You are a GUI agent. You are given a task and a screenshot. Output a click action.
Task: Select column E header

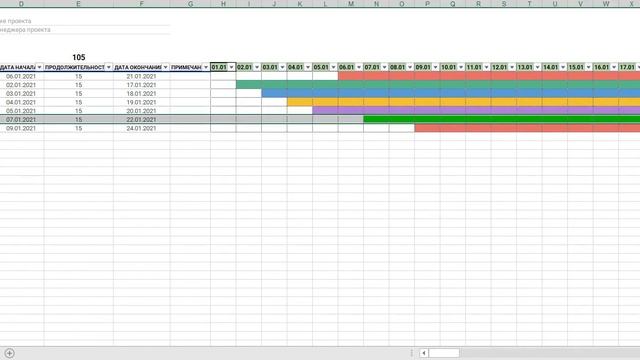[78, 3]
